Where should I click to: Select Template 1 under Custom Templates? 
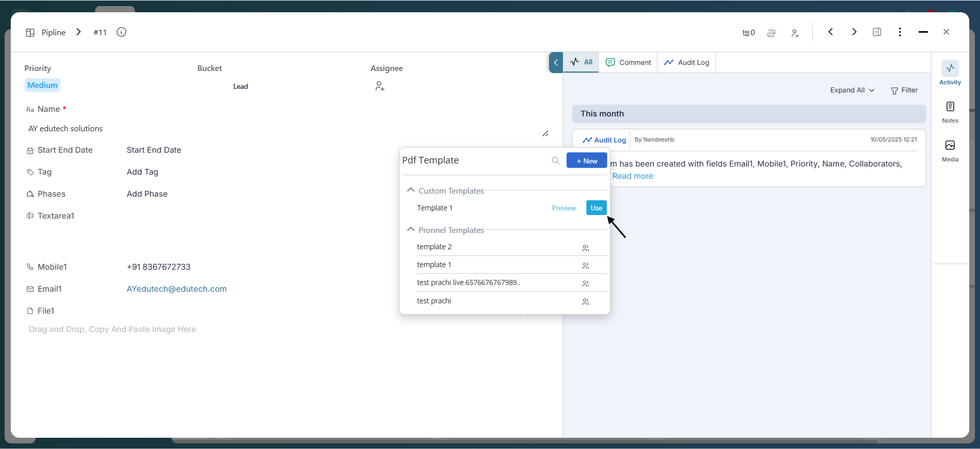435,208
